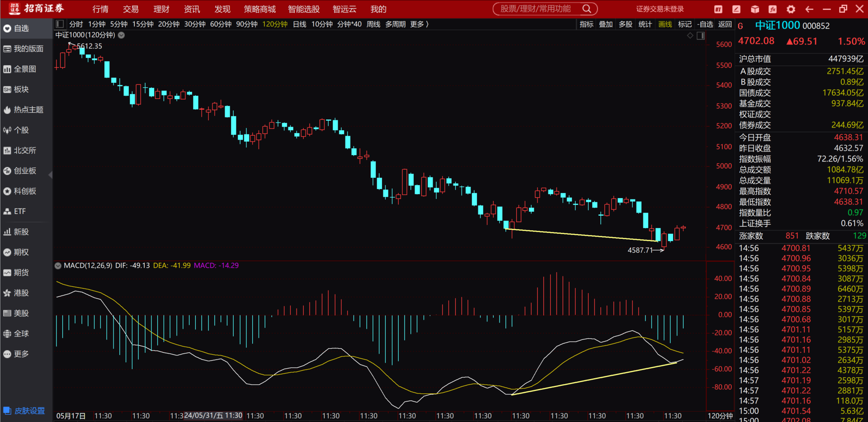Select the 30分钟 period tab
This screenshot has height=422, width=868.
coord(195,24)
